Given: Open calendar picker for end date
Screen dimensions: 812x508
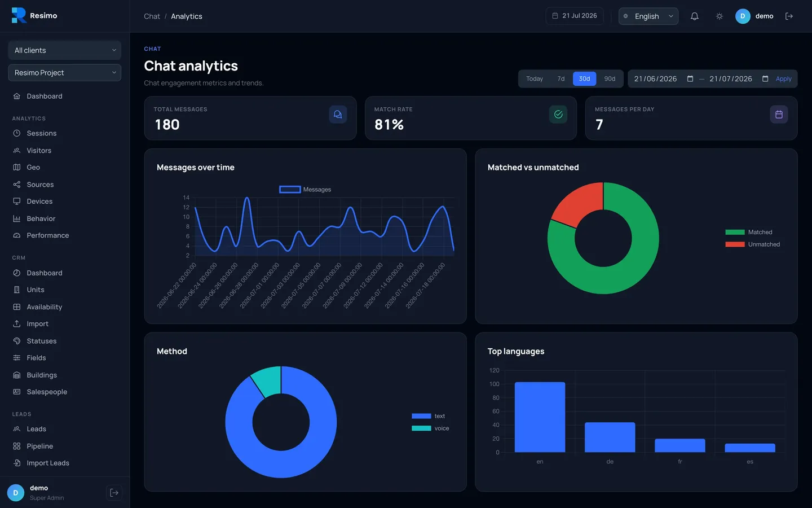Looking at the screenshot, I should pos(765,78).
